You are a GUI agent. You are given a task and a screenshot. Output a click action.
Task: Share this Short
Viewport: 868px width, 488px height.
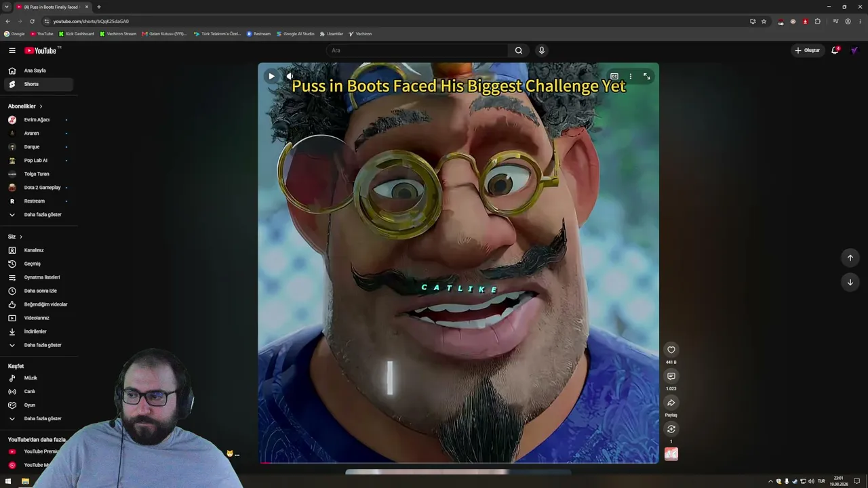(671, 403)
